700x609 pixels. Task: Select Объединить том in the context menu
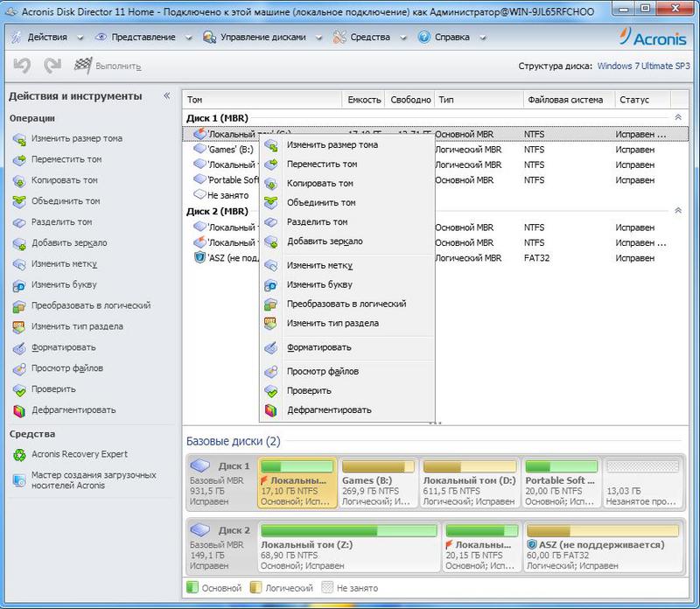click(x=346, y=202)
